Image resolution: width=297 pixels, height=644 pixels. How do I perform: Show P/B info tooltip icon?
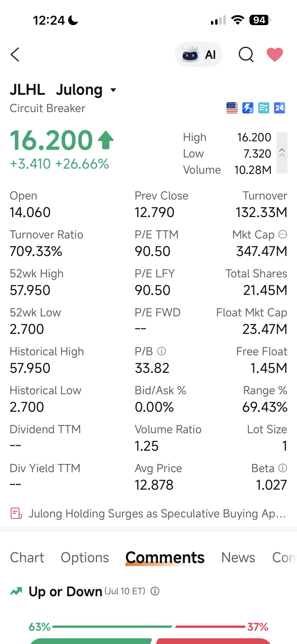click(161, 351)
